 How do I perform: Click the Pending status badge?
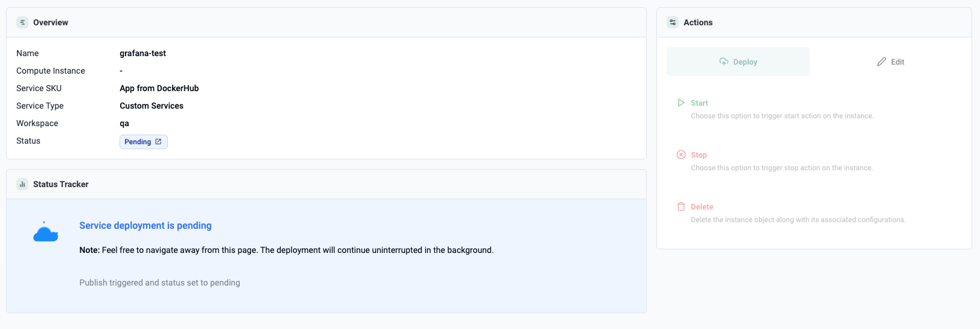pyautogui.click(x=138, y=142)
